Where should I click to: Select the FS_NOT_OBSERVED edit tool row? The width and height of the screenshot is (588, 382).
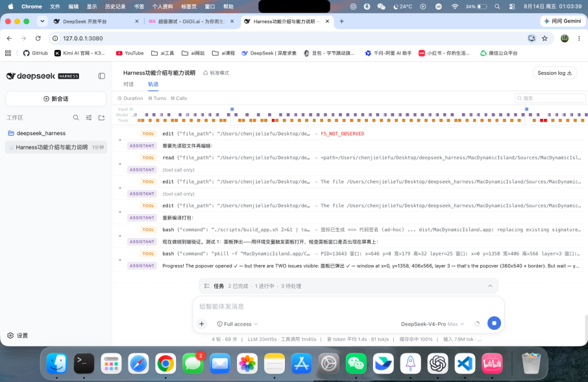[349, 134]
